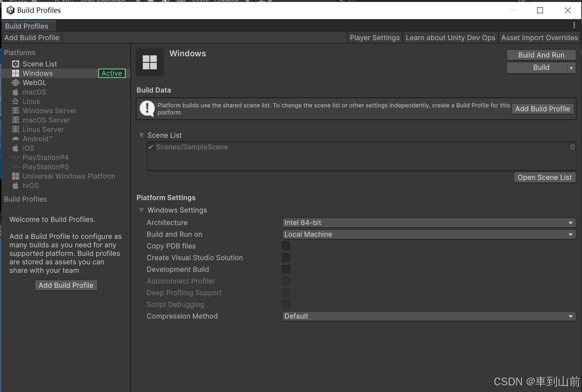Click the tvOS apple icon
This screenshot has width=582, height=392.
pyautogui.click(x=16, y=185)
